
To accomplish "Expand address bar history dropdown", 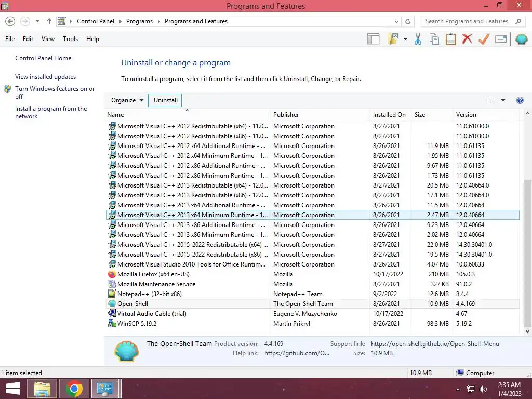I will [x=396, y=21].
